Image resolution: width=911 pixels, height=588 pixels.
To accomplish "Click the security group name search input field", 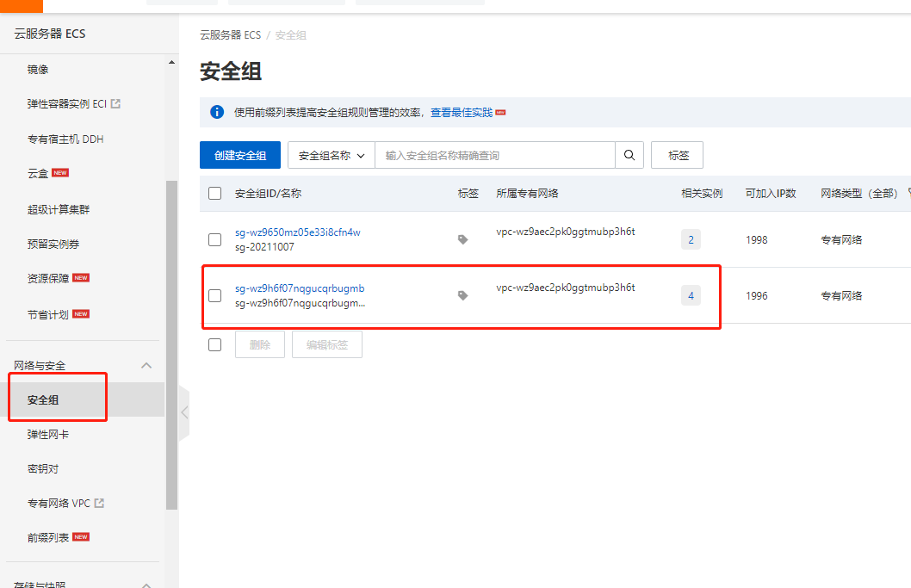I will click(x=497, y=155).
